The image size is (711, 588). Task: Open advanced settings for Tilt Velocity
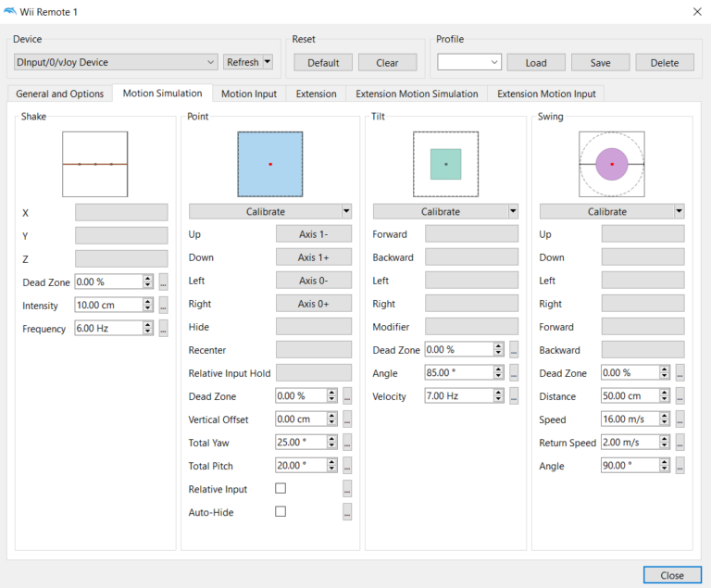coord(514,395)
